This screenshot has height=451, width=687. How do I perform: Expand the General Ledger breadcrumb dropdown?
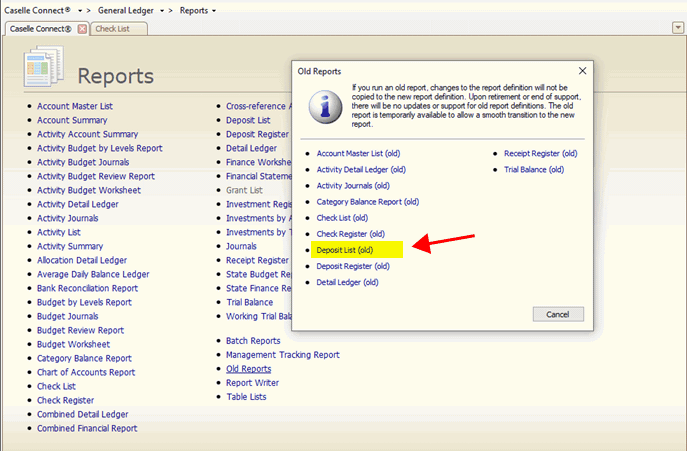[x=161, y=9]
